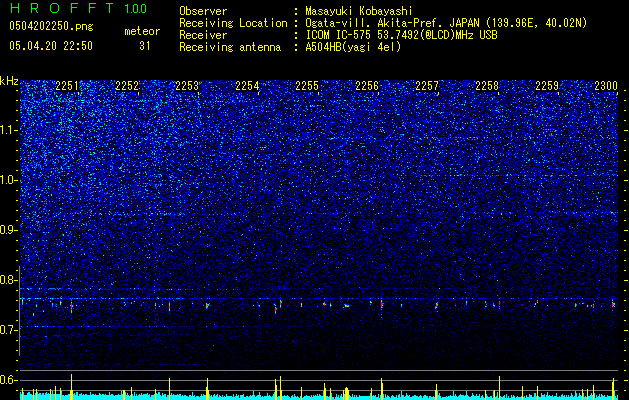Image resolution: width=629 pixels, height=400 pixels.
Task: Click the meteor count 31
Action: (x=145, y=46)
